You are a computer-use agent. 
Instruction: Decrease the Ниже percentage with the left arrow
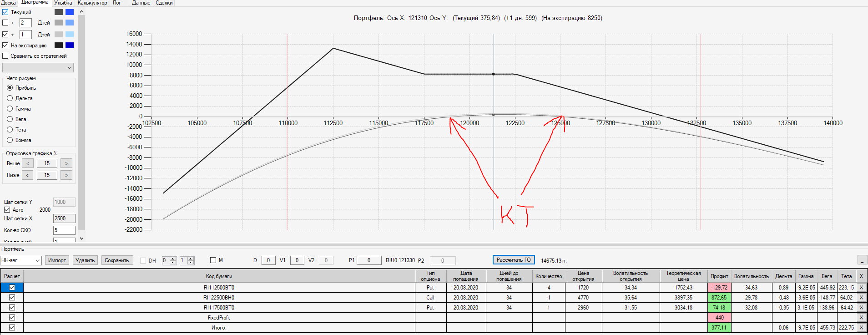(28, 175)
